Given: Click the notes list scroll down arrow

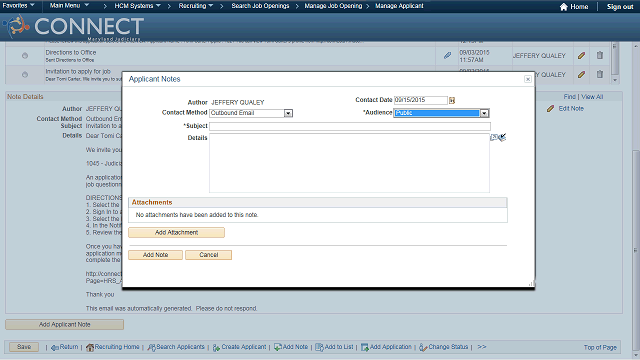Looking at the screenshot, I should [x=615, y=80].
